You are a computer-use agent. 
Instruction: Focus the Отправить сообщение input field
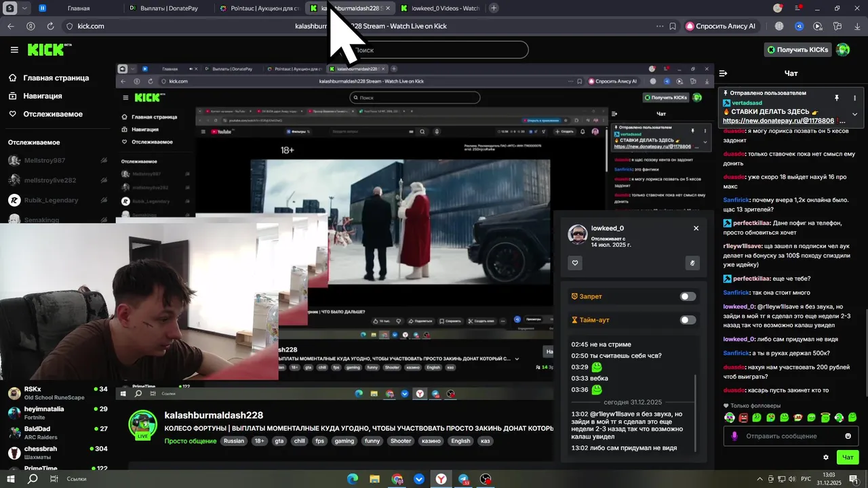(x=790, y=436)
